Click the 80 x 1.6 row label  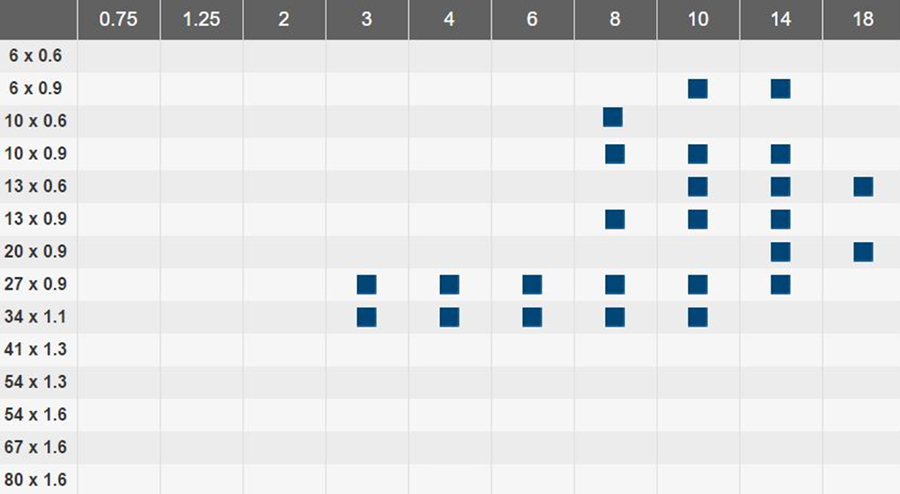coord(36,480)
